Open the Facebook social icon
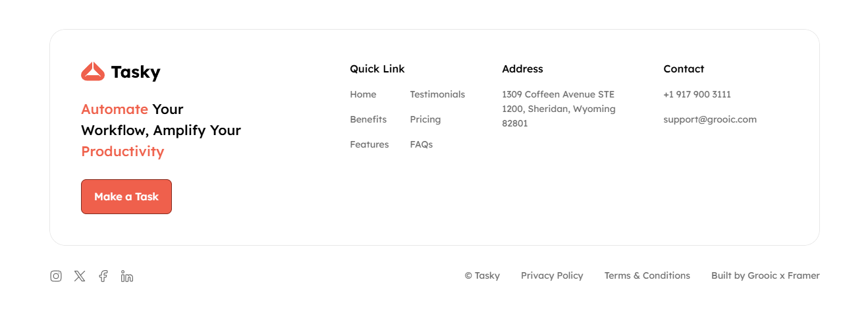This screenshot has height=309, width=868. pos(103,276)
